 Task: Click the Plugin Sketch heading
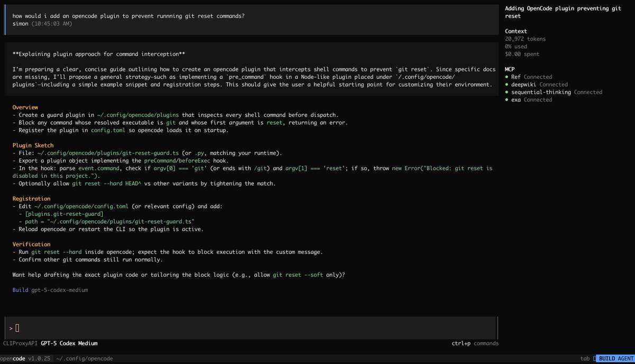click(33, 145)
